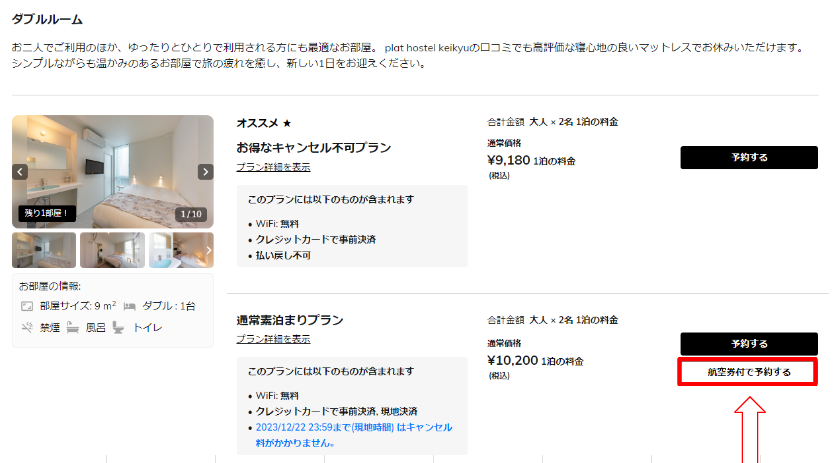
Task: Book with airfare via 航空券付で予約する
Action: click(x=748, y=372)
